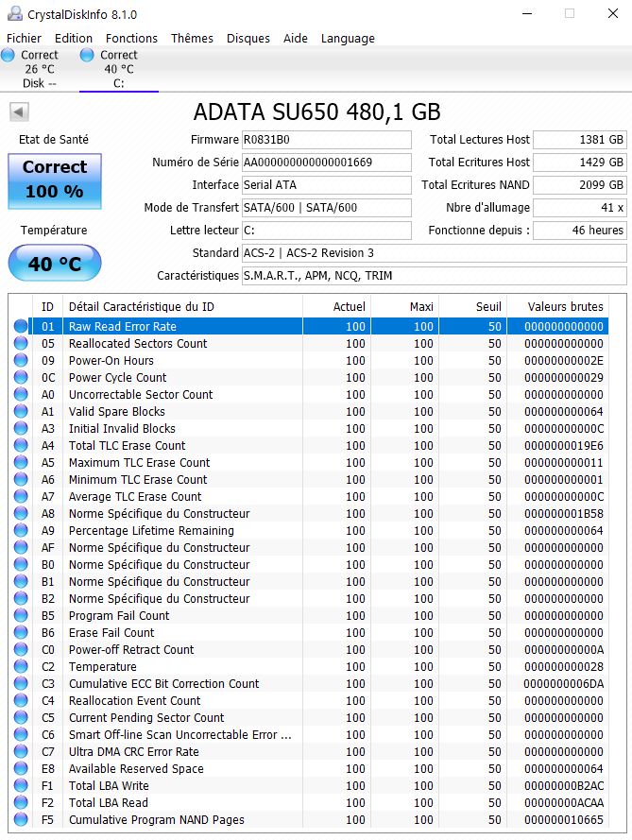
Task: Click status orb of Total LBA Read
Action: pos(21,802)
